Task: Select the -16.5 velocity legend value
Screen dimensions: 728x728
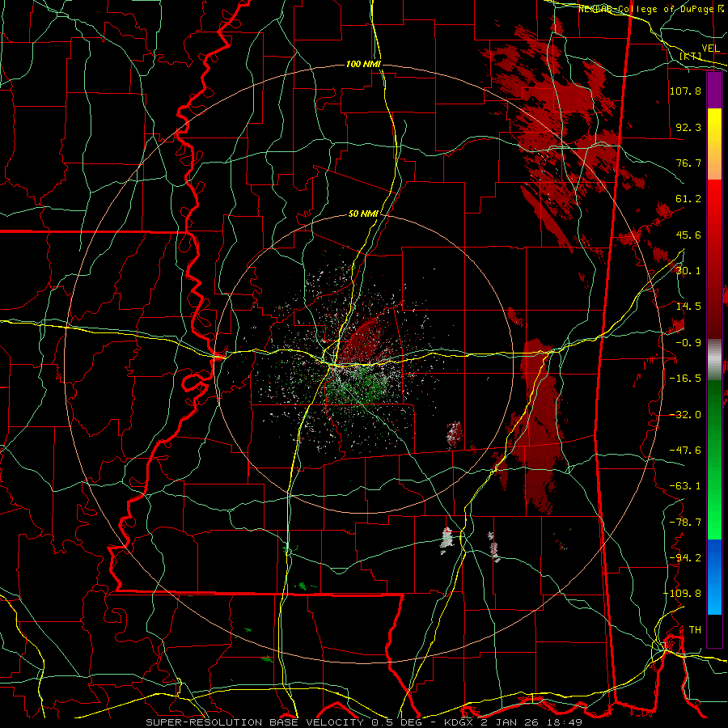Action: pos(685,379)
